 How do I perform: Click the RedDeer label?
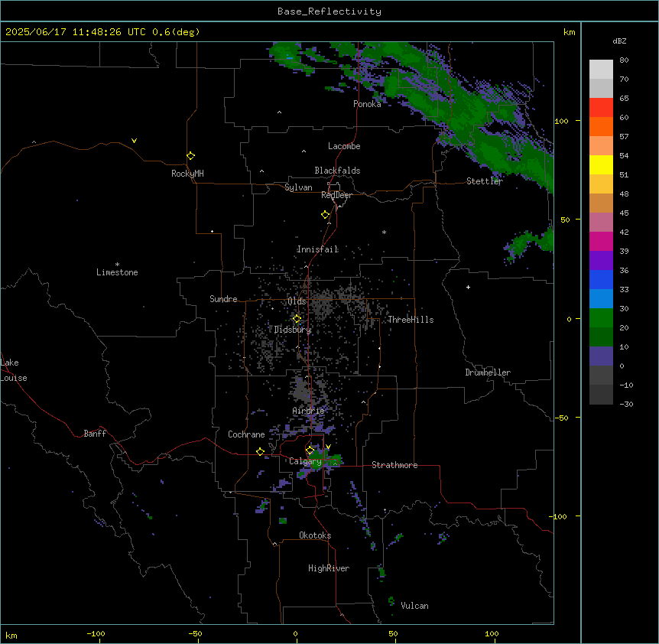(336, 195)
